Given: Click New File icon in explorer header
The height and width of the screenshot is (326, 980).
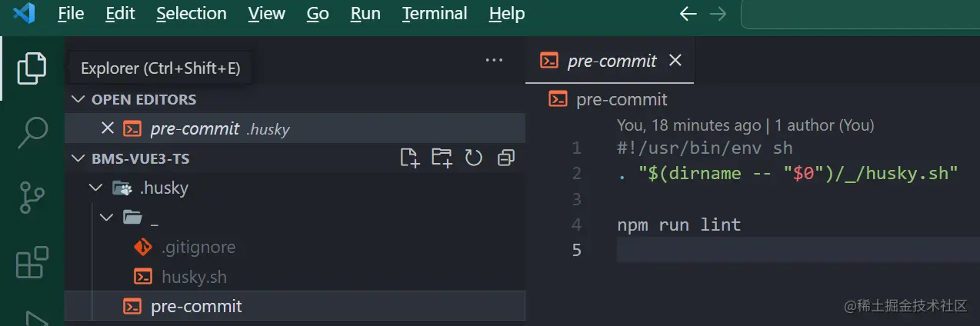Looking at the screenshot, I should pos(410,158).
